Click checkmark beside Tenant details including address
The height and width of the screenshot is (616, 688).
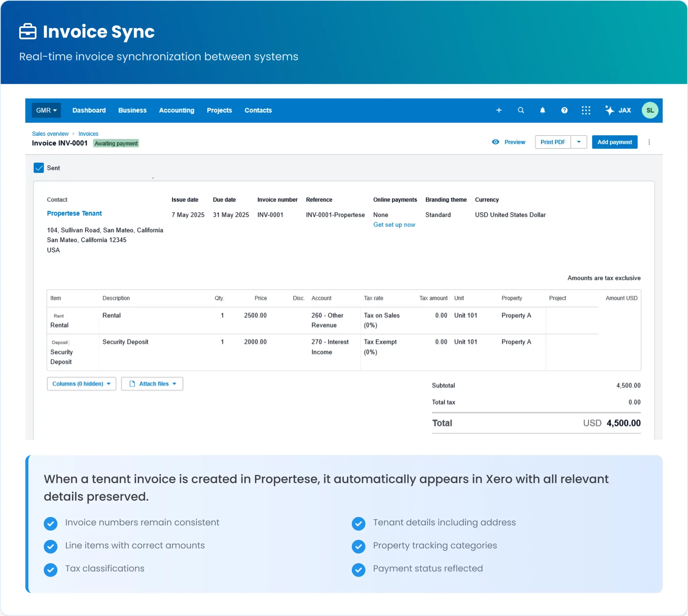coord(359,523)
